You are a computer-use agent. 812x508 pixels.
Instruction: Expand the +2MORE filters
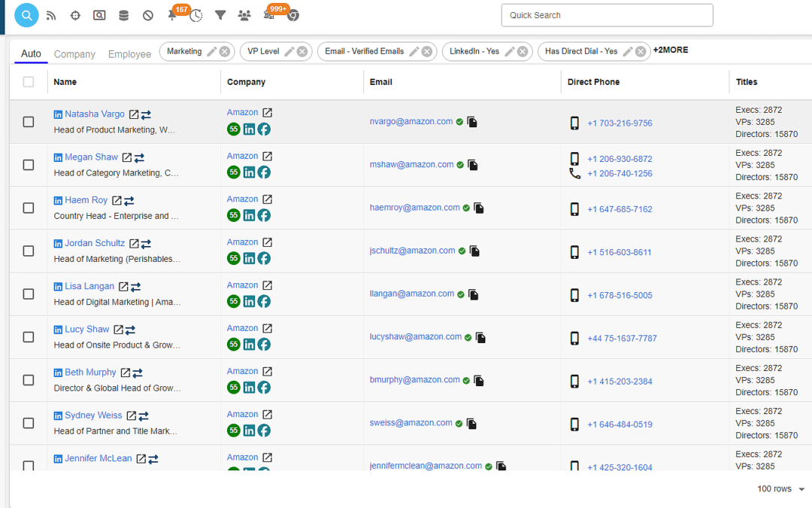[x=670, y=50]
